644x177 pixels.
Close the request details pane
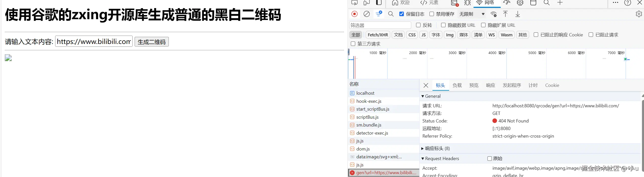[x=426, y=85]
